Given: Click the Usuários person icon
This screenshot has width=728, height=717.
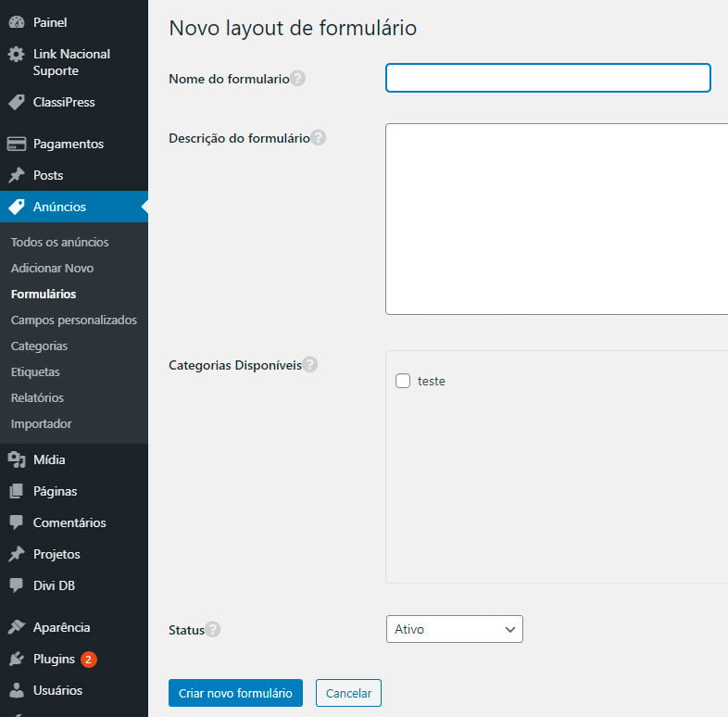Looking at the screenshot, I should (x=16, y=690).
